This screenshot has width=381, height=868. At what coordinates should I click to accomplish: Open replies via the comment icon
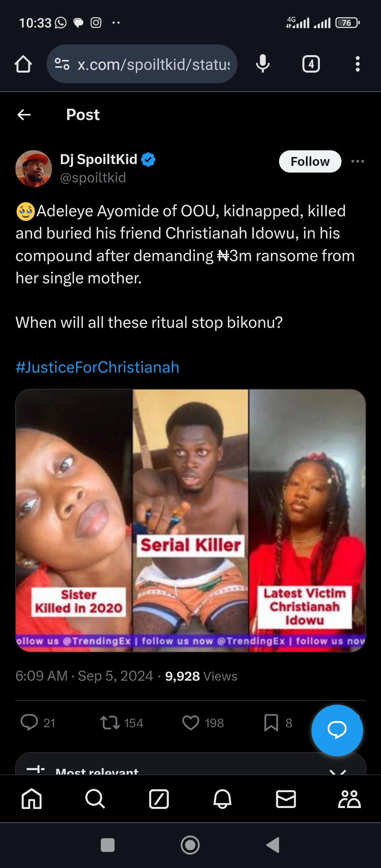pyautogui.click(x=29, y=722)
